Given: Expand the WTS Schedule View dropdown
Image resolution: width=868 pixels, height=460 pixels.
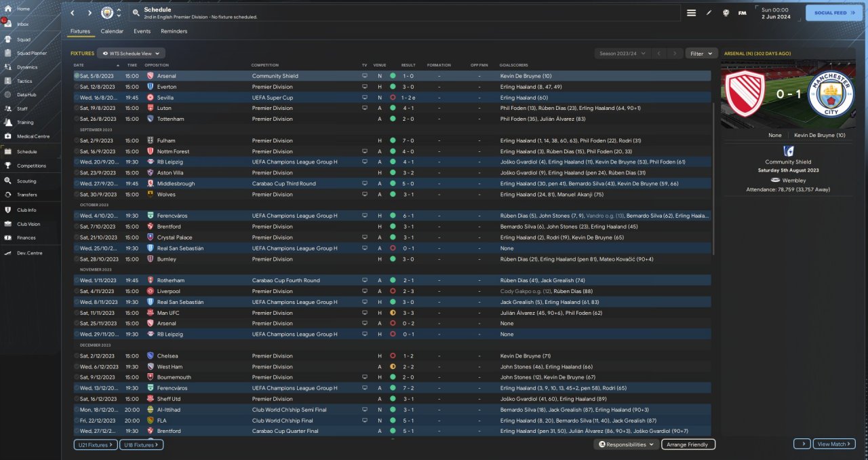Looking at the screenshot, I should (131, 53).
